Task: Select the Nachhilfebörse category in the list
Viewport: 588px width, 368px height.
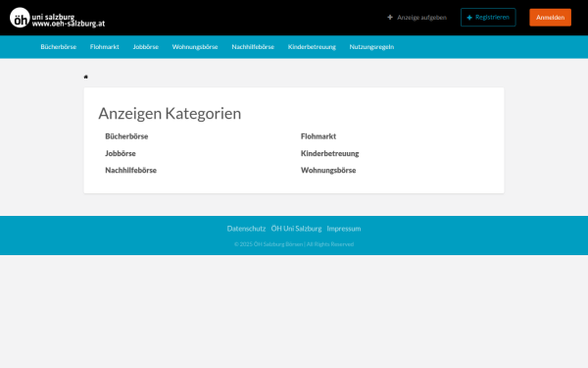Action: 131,170
